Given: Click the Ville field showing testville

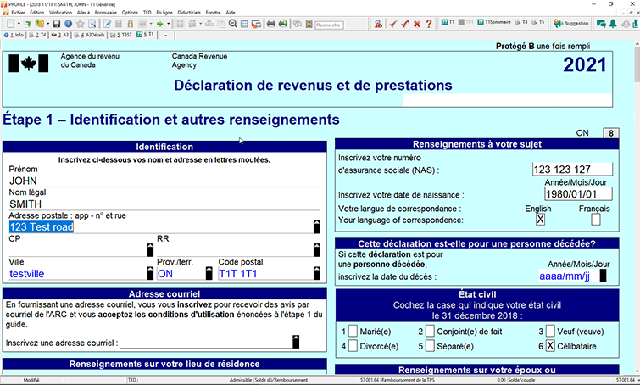Looking at the screenshot, I should point(77,274).
